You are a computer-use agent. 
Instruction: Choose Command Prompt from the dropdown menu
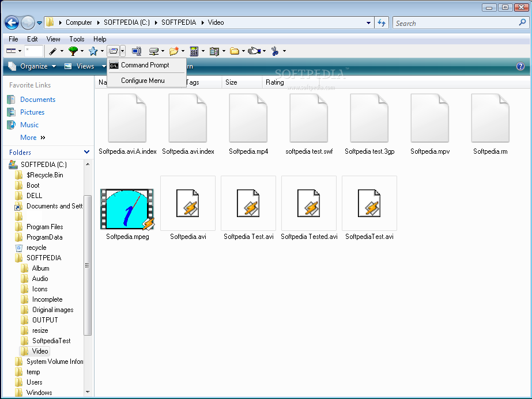click(x=146, y=65)
